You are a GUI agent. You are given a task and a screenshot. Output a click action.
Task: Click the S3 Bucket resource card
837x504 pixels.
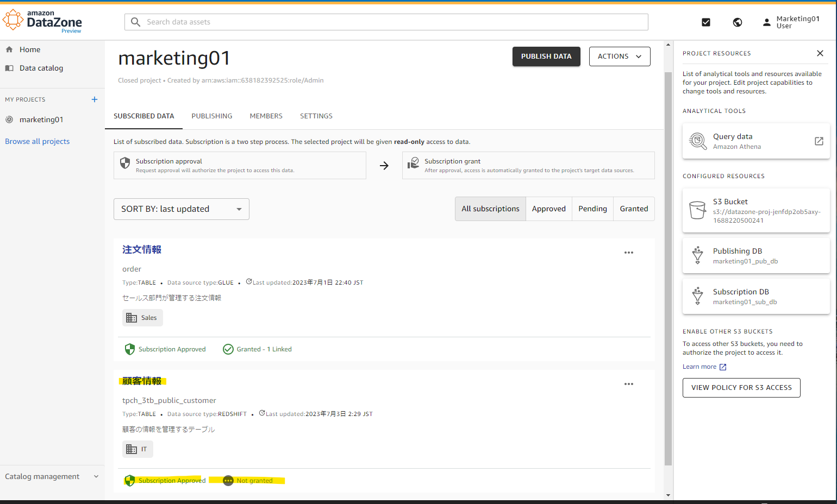[756, 211]
